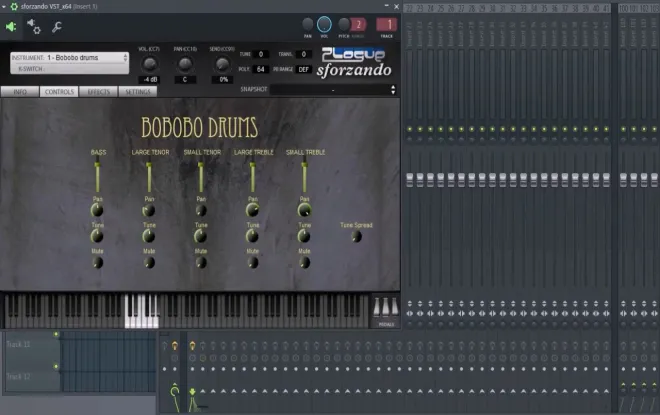Click the volume fader on mixer insert 22
The image size is (660, 415).
[410, 180]
